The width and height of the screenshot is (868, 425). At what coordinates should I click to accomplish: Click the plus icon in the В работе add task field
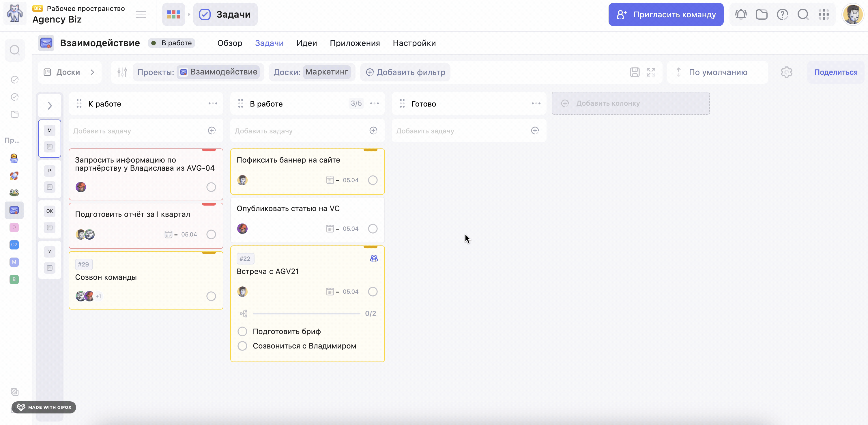[x=373, y=131]
